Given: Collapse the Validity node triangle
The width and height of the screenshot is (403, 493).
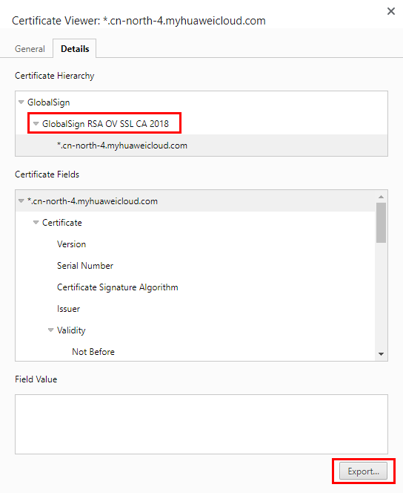Looking at the screenshot, I should (x=51, y=330).
